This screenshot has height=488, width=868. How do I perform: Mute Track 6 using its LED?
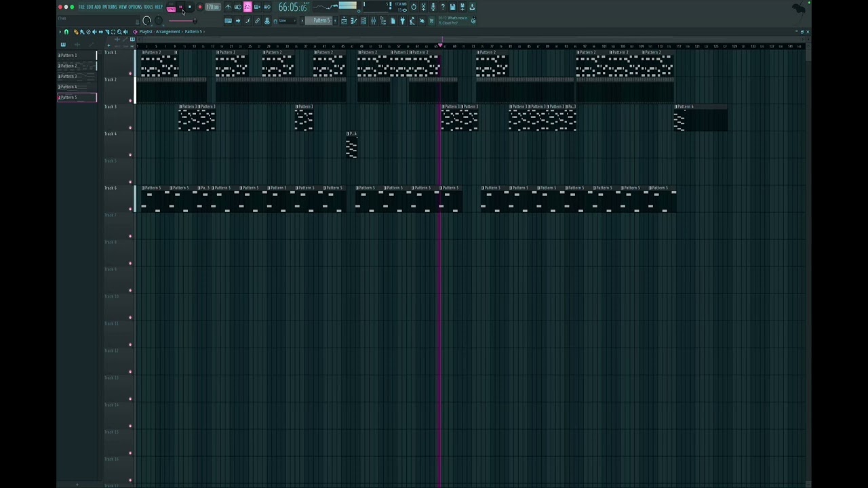[130, 209]
